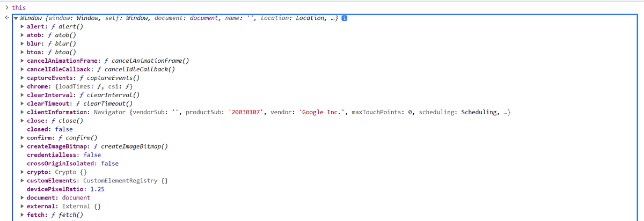The height and width of the screenshot is (221, 644).
Task: Expand the crypto object entry
Action: click(x=22, y=172)
